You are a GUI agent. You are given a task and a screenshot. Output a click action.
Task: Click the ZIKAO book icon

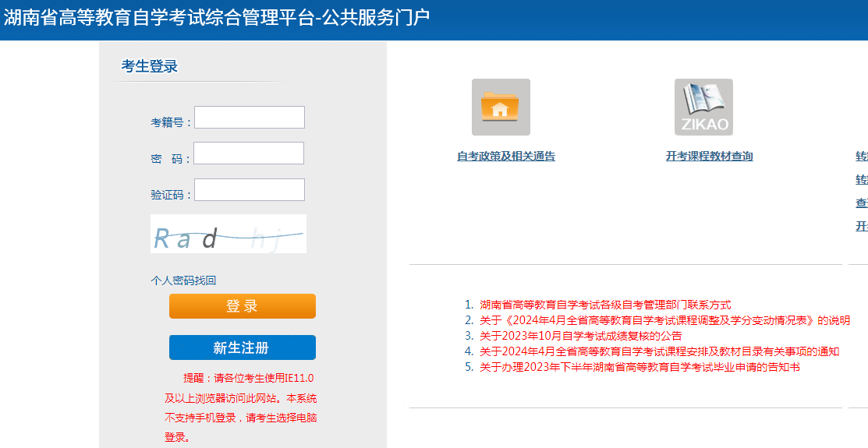[703, 107]
